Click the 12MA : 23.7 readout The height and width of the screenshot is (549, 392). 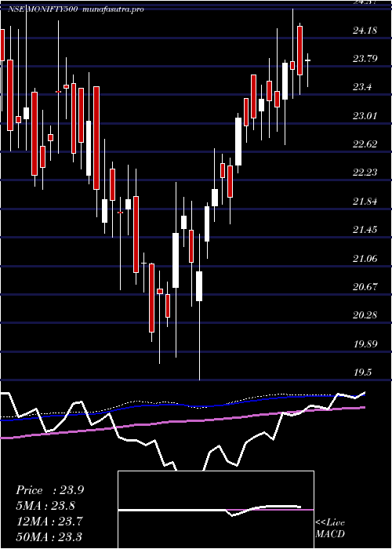[49, 521]
